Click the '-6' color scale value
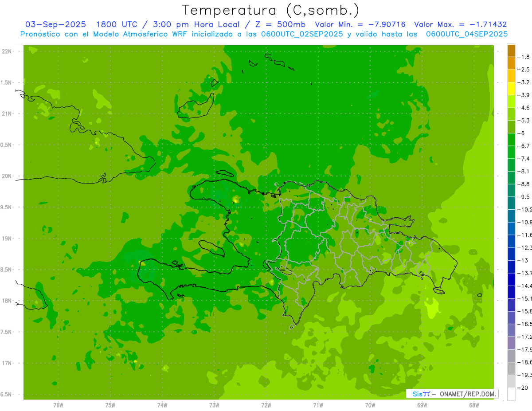 click(522, 133)
